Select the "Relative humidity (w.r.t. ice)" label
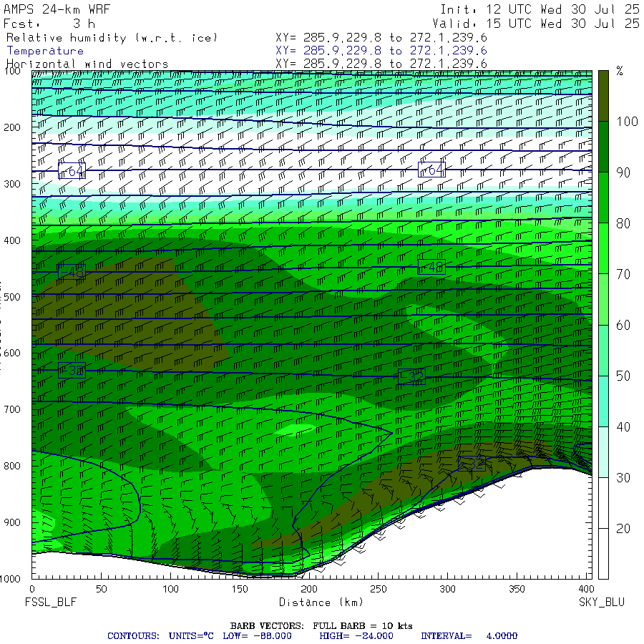Image resolution: width=644 pixels, height=644 pixels. point(112,38)
